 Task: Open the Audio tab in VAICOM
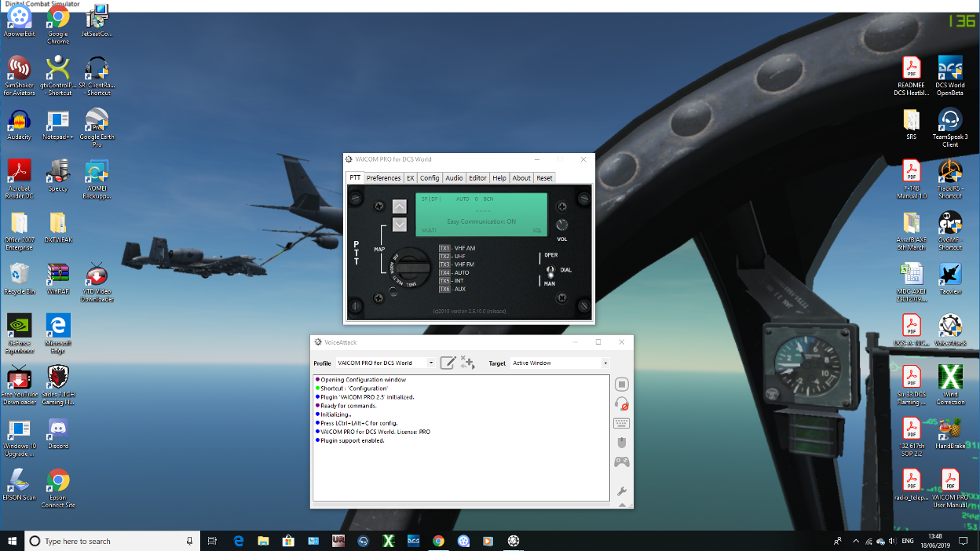(x=454, y=178)
